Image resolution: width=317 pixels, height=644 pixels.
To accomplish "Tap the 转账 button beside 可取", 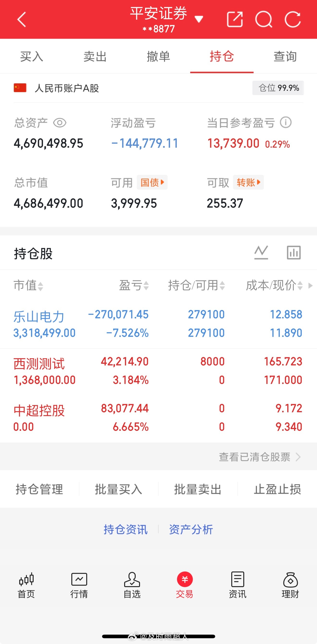I will click(x=248, y=182).
